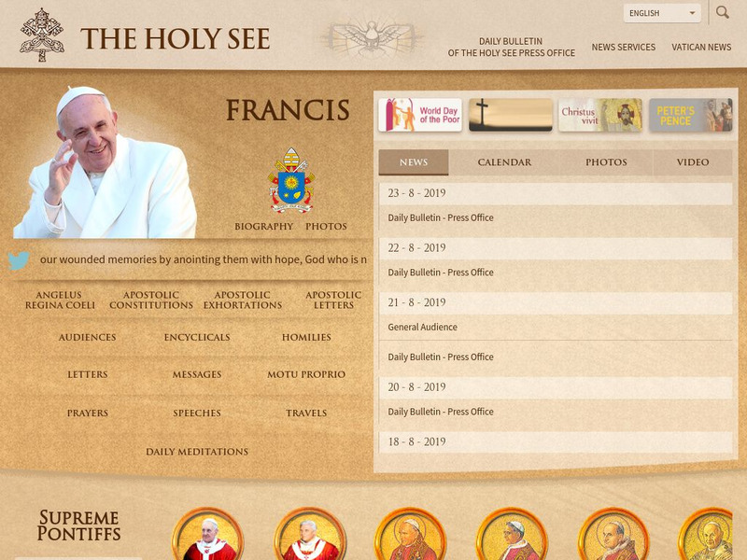Open the ENGLISH language dropdown
This screenshot has height=560, width=747.
pos(662,13)
